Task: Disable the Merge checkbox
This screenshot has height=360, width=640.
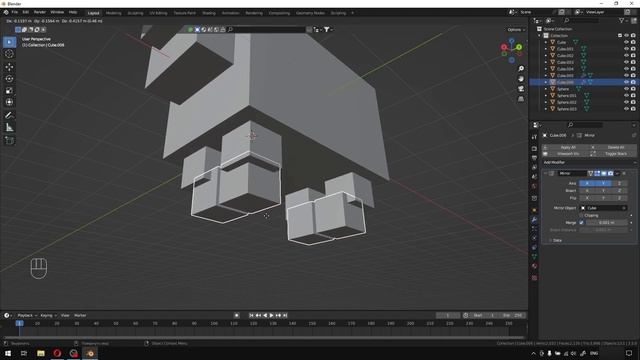Action: pyautogui.click(x=581, y=222)
